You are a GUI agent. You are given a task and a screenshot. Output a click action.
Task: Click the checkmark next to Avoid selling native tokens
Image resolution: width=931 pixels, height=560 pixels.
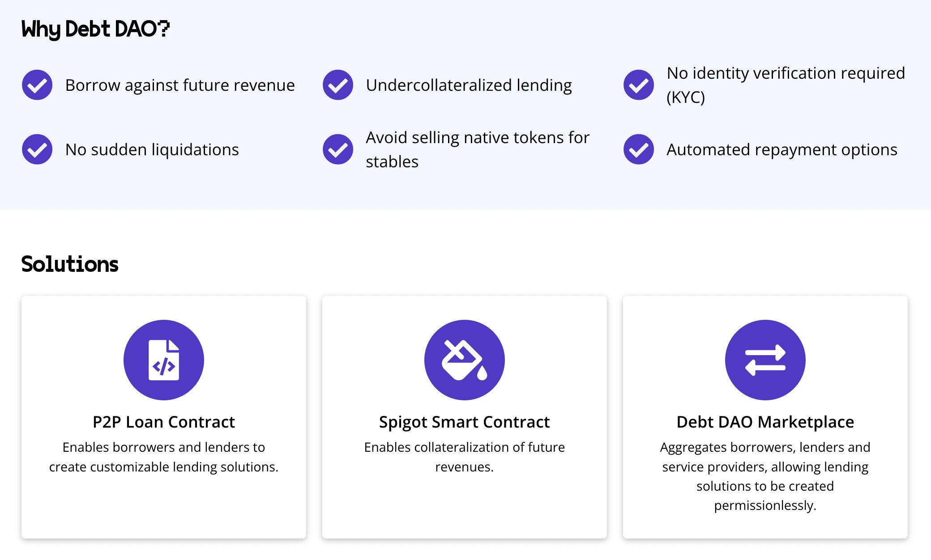[338, 149]
